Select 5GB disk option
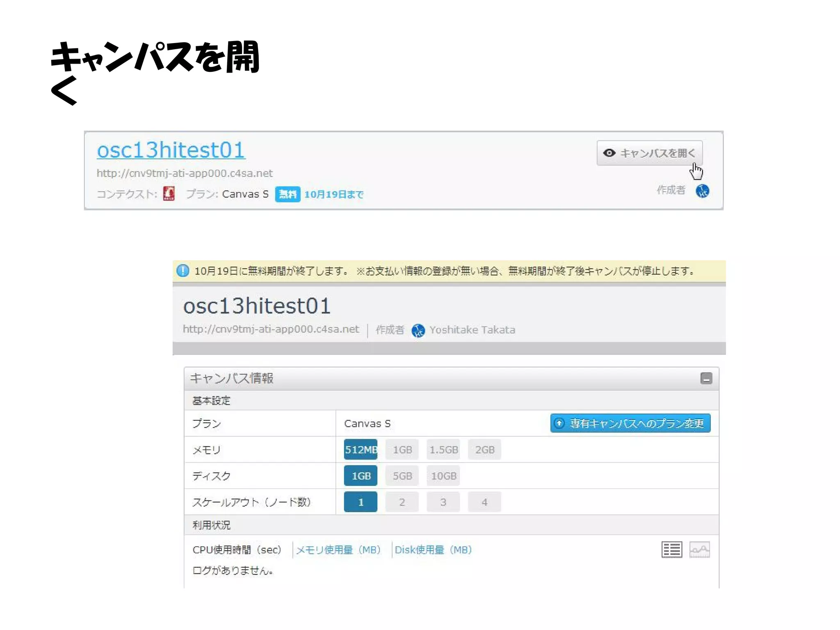 402,476
